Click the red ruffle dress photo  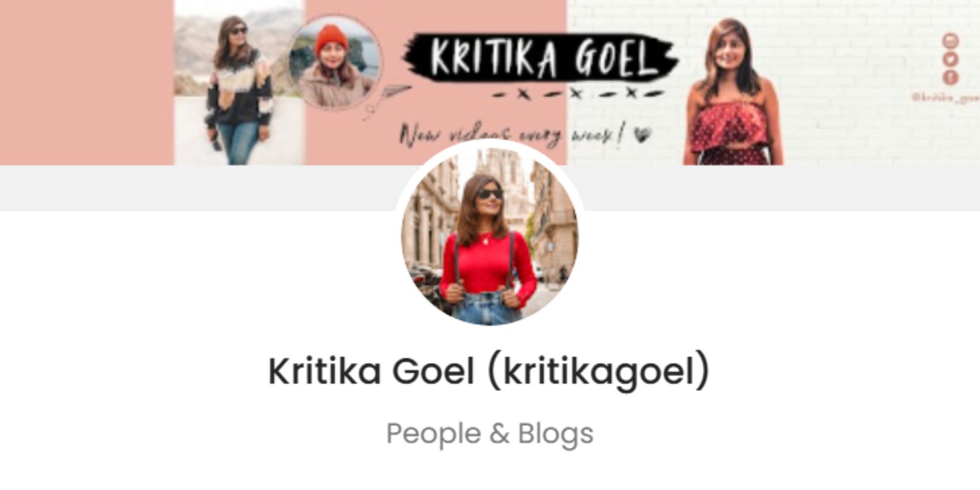point(733,92)
